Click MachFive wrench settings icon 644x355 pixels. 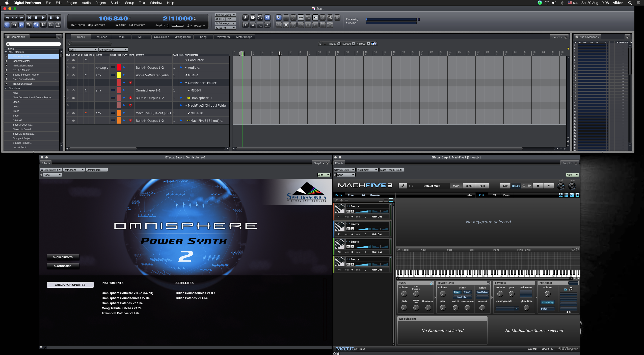(x=403, y=186)
